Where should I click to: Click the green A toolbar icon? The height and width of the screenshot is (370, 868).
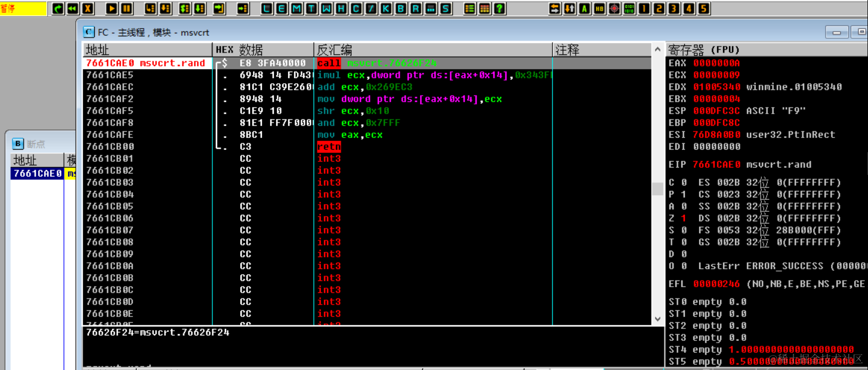585,8
